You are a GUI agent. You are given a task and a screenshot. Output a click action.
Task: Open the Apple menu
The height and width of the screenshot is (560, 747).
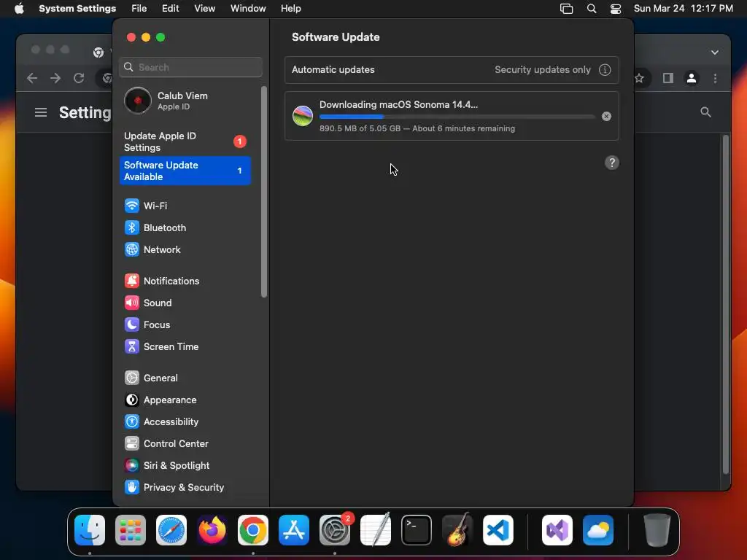click(x=19, y=9)
